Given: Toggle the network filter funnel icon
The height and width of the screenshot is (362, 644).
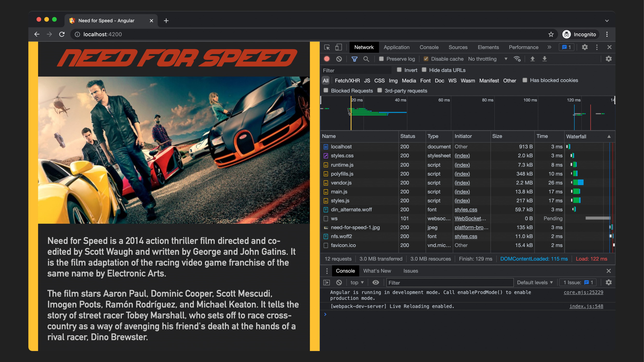Looking at the screenshot, I should pyautogui.click(x=354, y=59).
